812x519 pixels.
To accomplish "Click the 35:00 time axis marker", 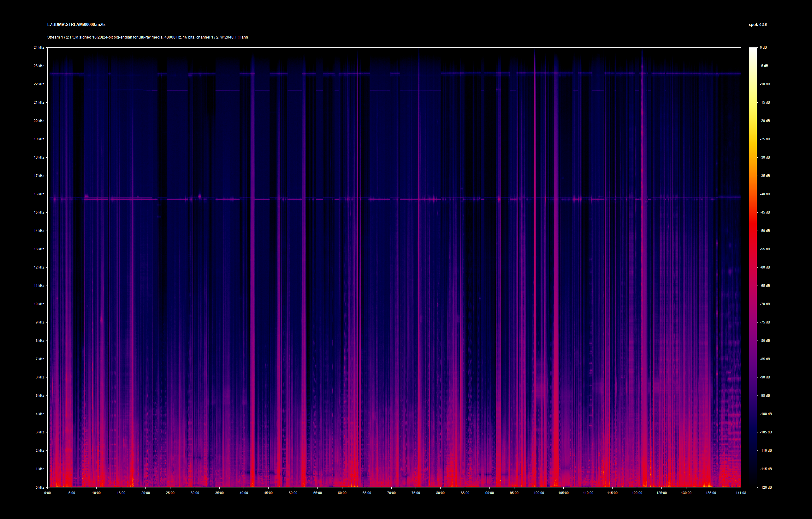I will 219,493.
